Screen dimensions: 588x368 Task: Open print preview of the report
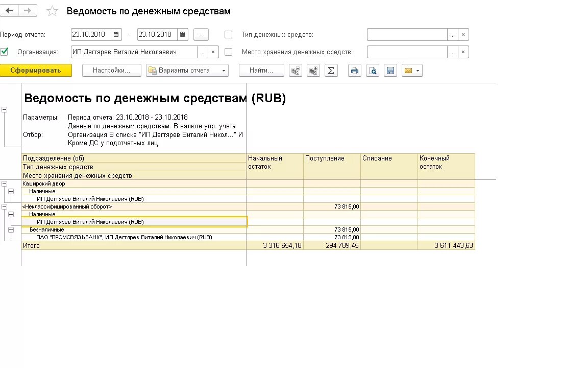(x=373, y=70)
